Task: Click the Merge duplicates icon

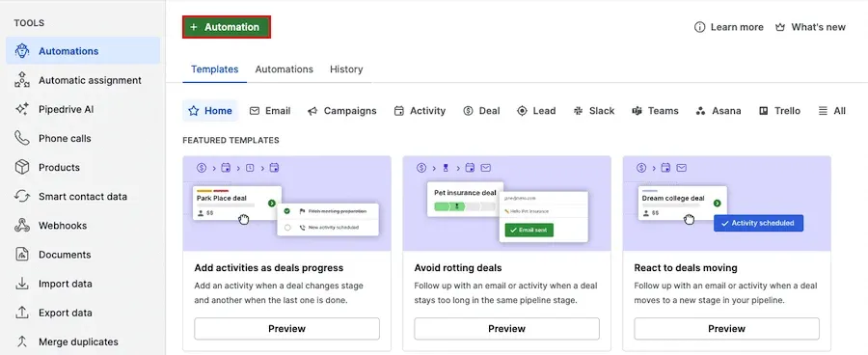Action: 22,341
